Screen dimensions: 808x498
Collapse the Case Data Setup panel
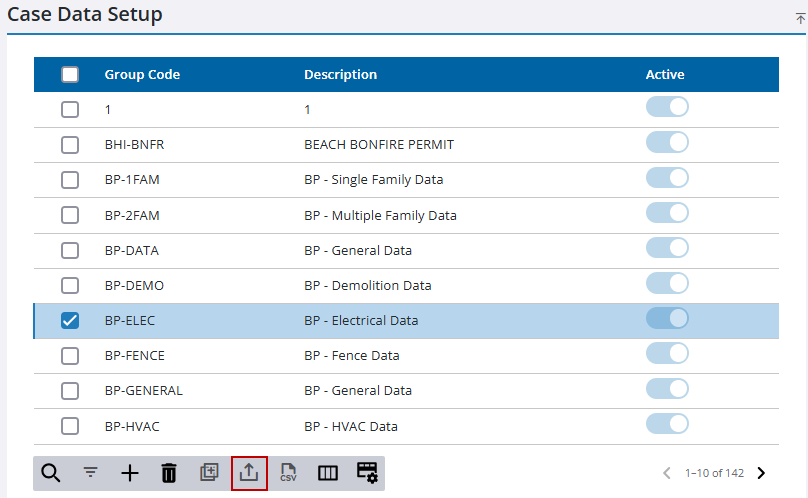coord(800,18)
